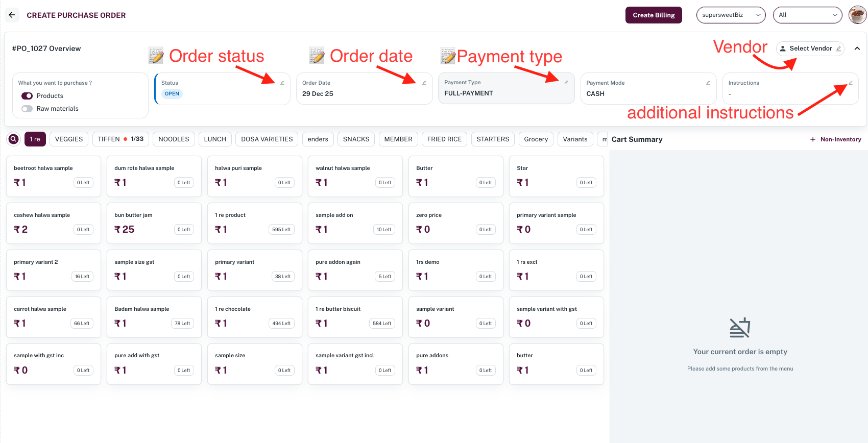The width and height of the screenshot is (868, 443).
Task: Click Payment Mode edit pencil icon
Action: point(708,83)
